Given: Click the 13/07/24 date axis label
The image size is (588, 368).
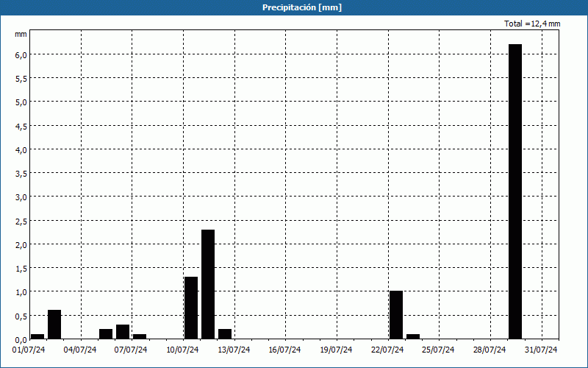Looking at the screenshot, I should coord(234,350).
